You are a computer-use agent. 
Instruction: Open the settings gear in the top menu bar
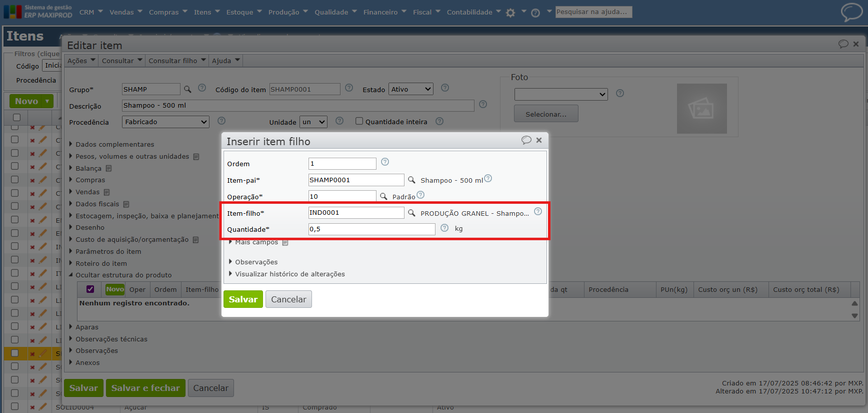click(510, 13)
